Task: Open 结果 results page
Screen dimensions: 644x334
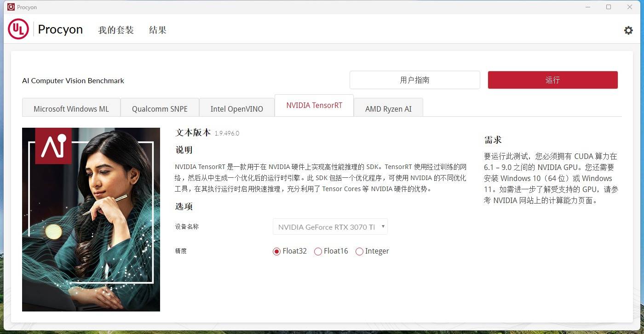Action: click(x=158, y=30)
